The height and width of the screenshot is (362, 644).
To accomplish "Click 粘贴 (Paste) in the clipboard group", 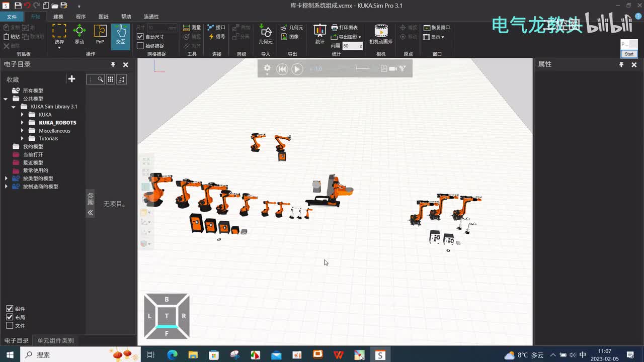I will [12, 37].
